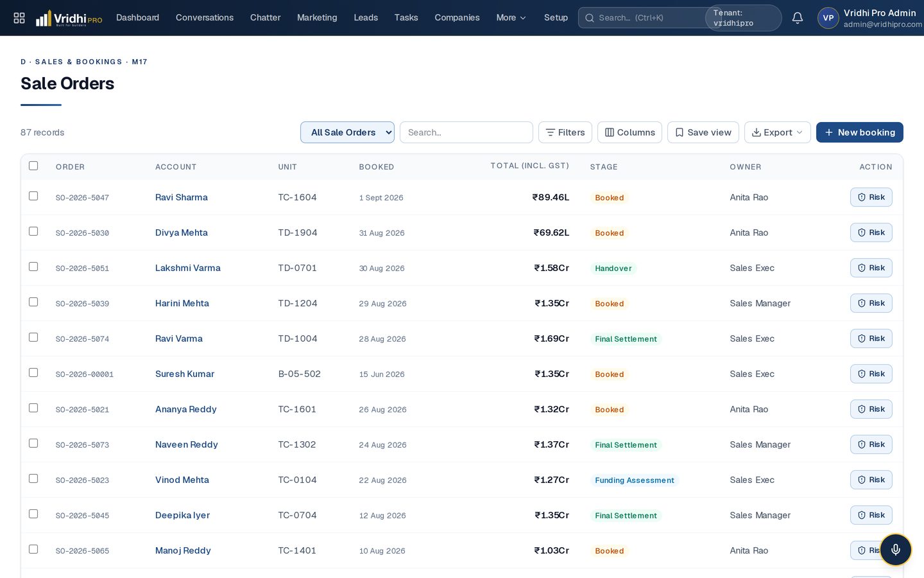Click the ₹89.46L total amount
The image size is (924, 578).
[x=551, y=197]
